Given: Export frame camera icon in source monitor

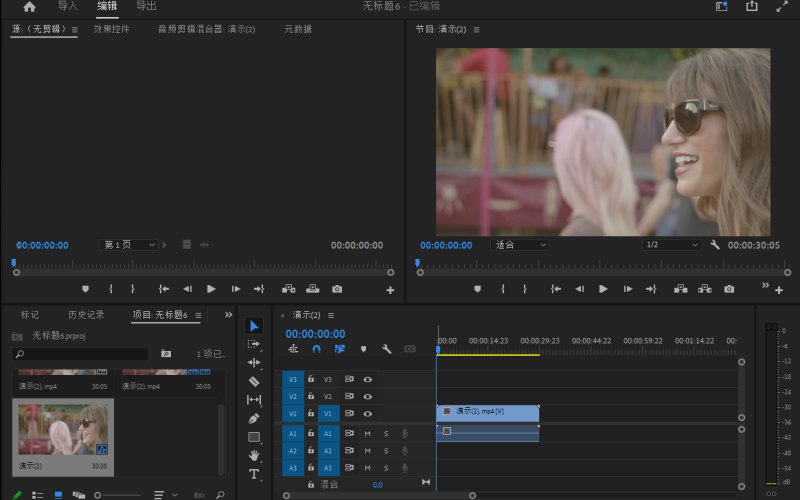Looking at the screenshot, I should click(337, 289).
